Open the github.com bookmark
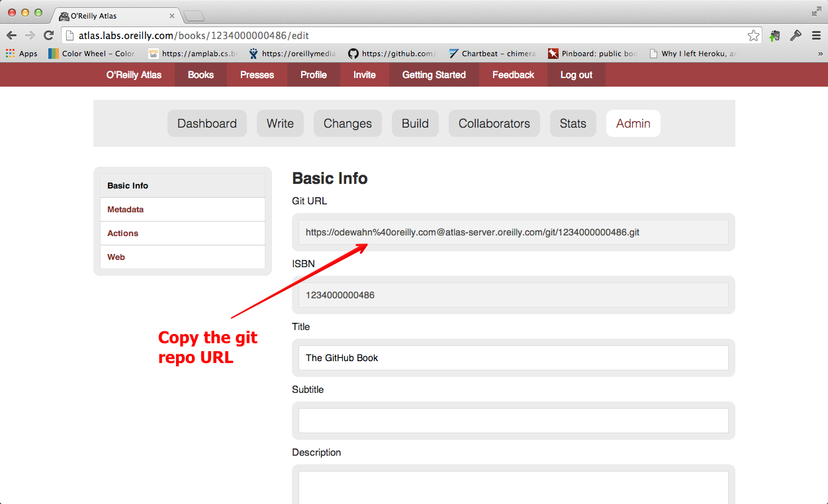The image size is (828, 504). (392, 54)
